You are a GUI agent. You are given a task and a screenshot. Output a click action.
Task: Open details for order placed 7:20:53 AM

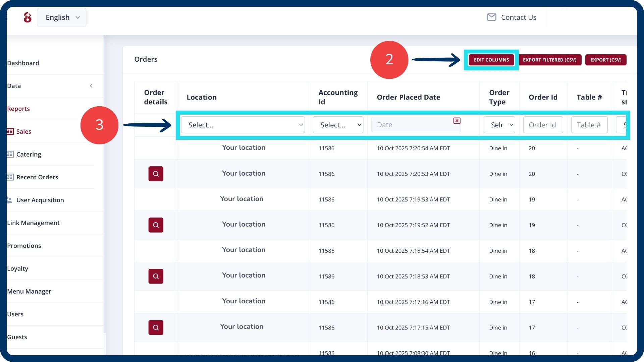pyautogui.click(x=156, y=174)
